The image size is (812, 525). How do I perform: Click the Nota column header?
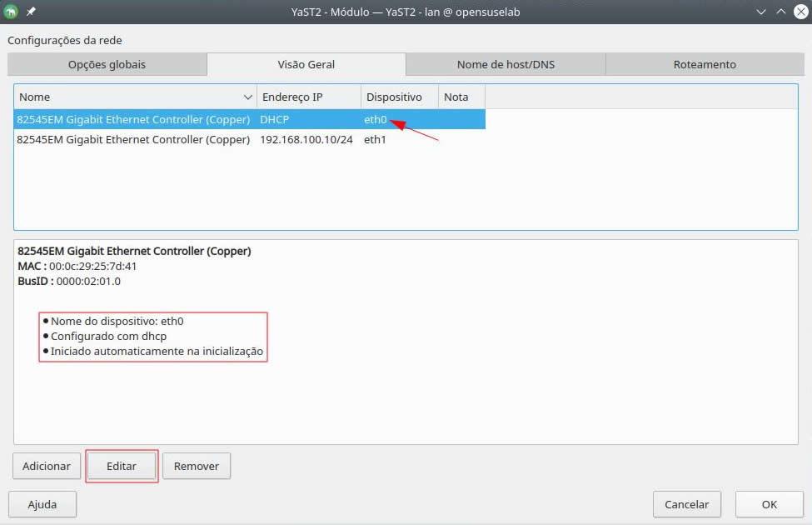tap(461, 97)
